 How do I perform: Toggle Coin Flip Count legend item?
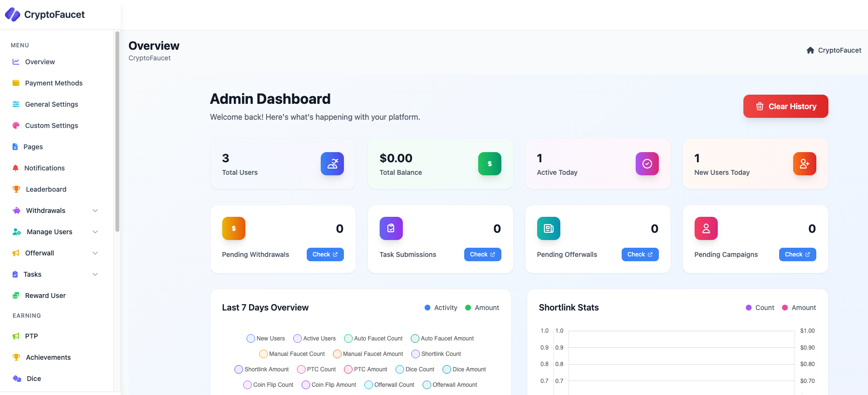point(269,385)
